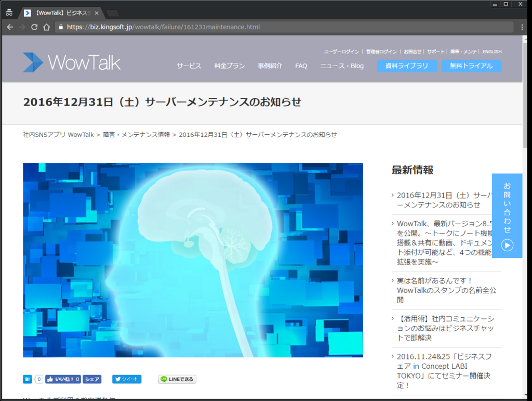Click the LINEで送る button
This screenshot has height=401, width=532.
click(177, 379)
